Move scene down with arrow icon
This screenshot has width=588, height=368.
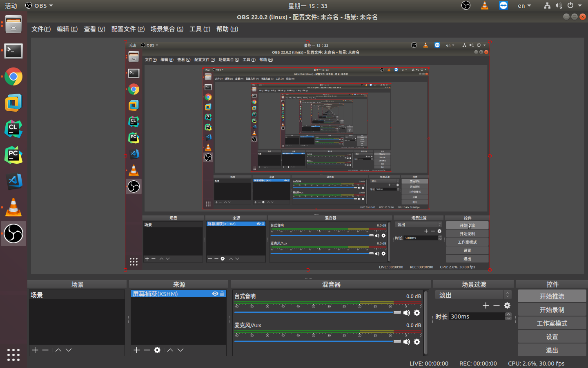[x=69, y=350]
